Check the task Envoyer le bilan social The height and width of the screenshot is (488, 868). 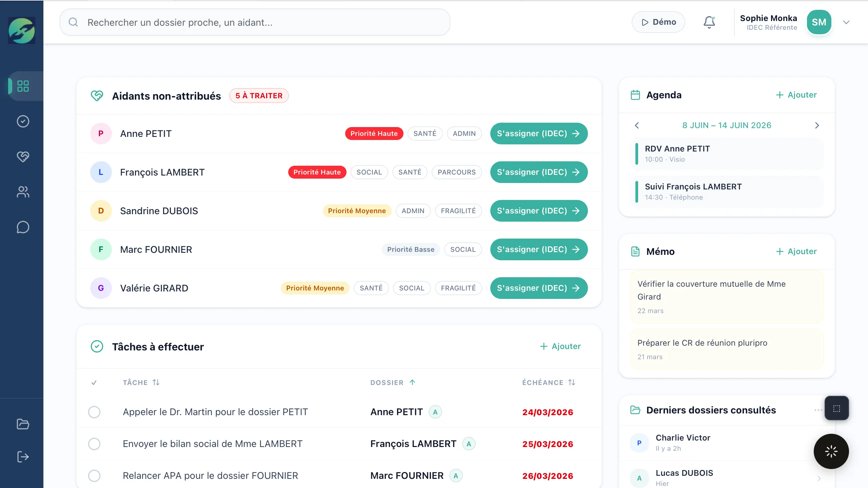tap(94, 444)
